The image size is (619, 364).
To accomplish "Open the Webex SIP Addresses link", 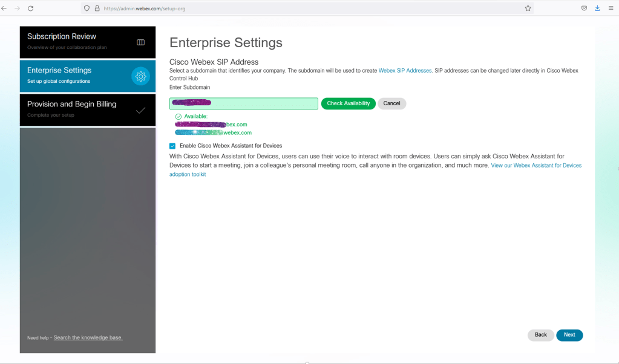I will pos(405,71).
